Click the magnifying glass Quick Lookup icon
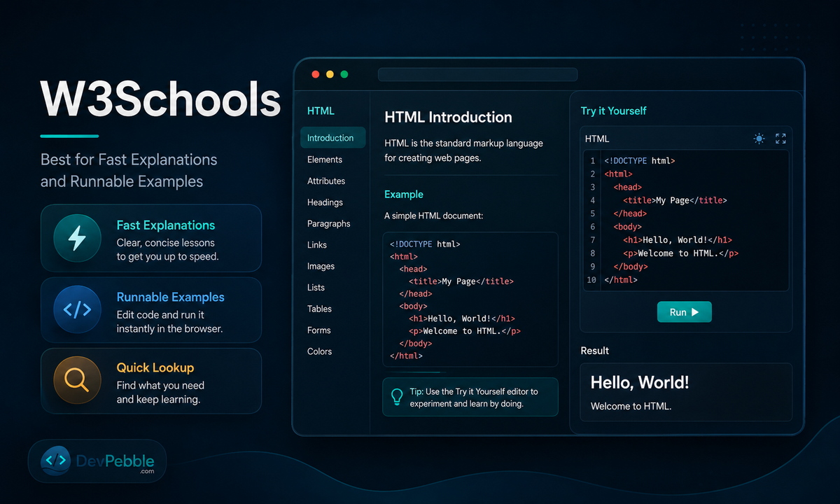Screen dimensions: 840x504 76,380
